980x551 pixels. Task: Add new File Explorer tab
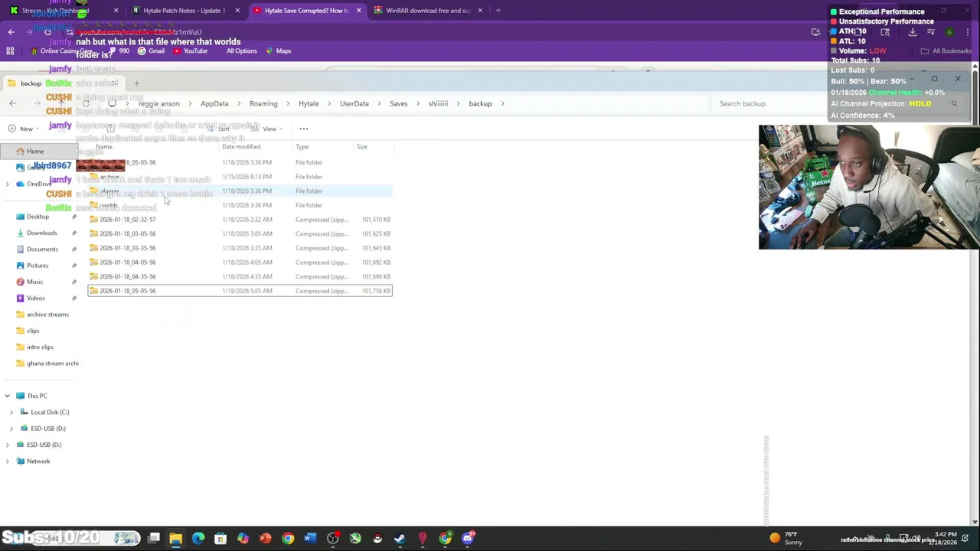click(x=136, y=83)
